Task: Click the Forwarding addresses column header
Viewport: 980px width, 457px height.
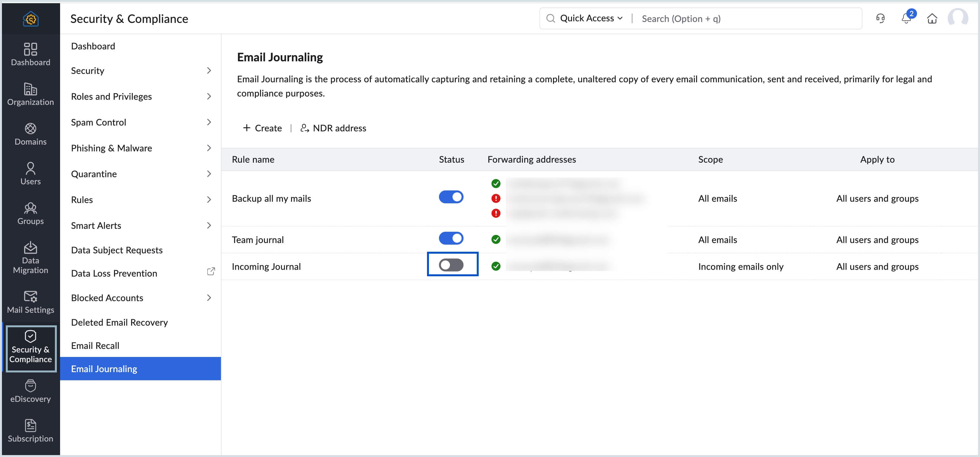Action: click(x=531, y=159)
